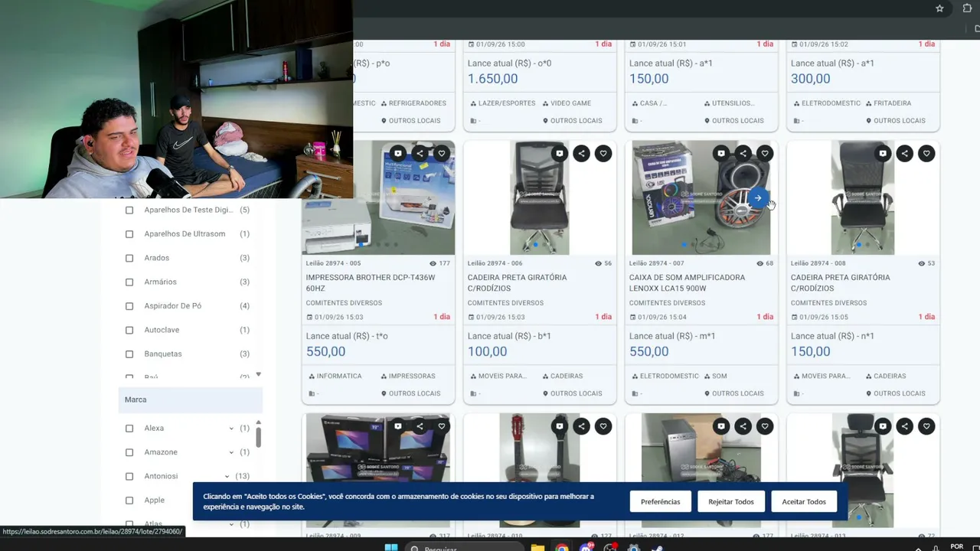Select the VIDEO GAME category tag
The image size is (980, 551).
(x=567, y=103)
